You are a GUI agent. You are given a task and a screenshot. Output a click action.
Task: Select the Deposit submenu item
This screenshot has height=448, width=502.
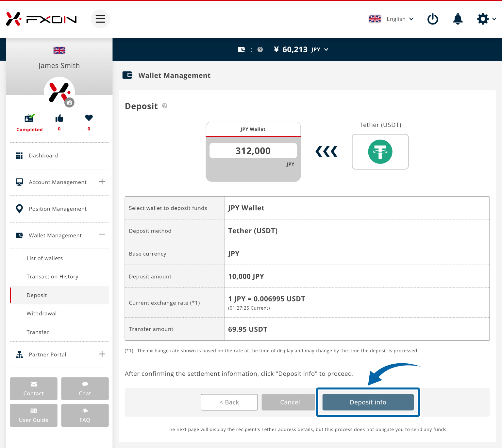click(59, 295)
